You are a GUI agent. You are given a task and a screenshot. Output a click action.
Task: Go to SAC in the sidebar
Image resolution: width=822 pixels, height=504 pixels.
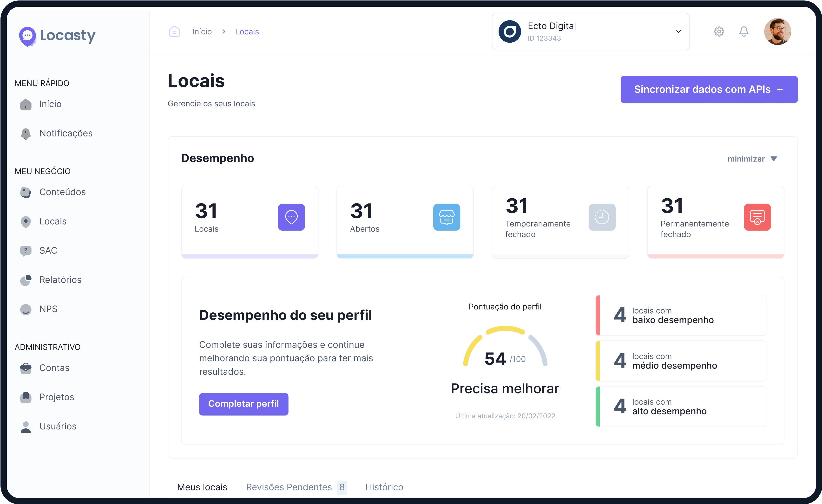tap(48, 250)
